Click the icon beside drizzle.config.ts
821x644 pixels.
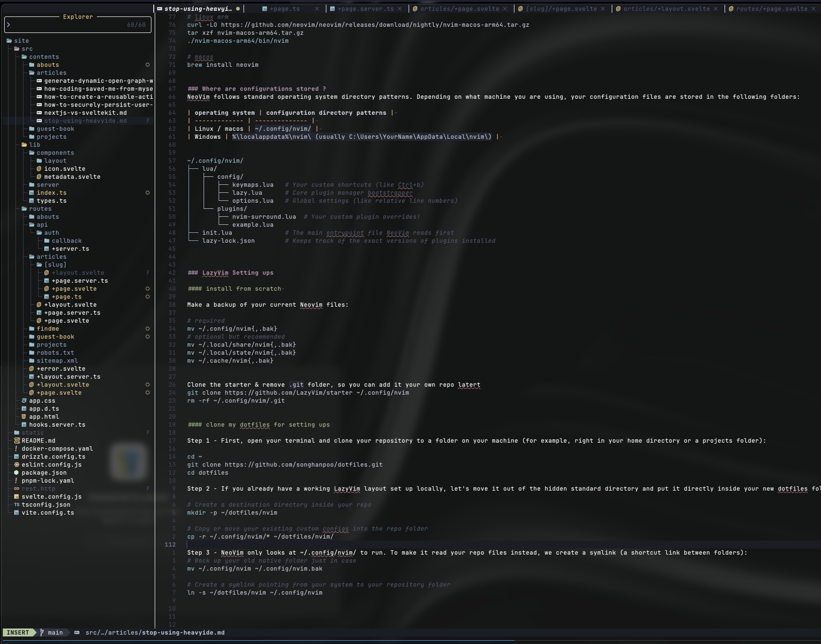point(17,457)
